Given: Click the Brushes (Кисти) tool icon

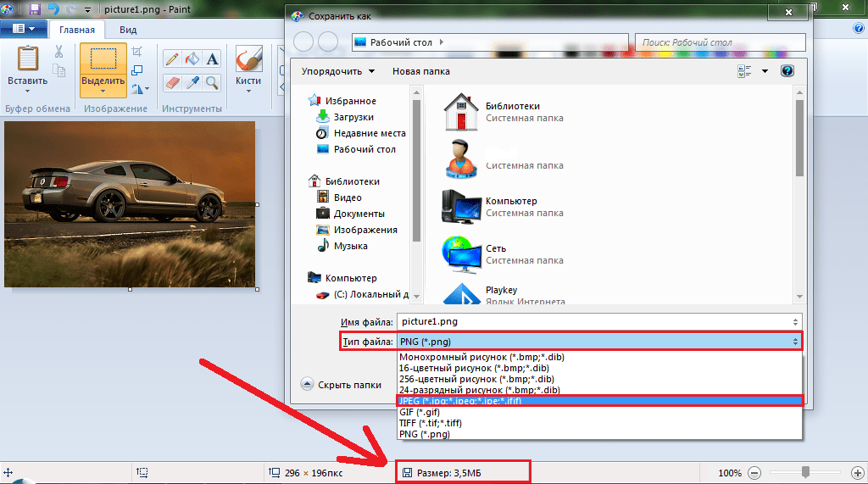Looking at the screenshot, I should pyautogui.click(x=248, y=58).
